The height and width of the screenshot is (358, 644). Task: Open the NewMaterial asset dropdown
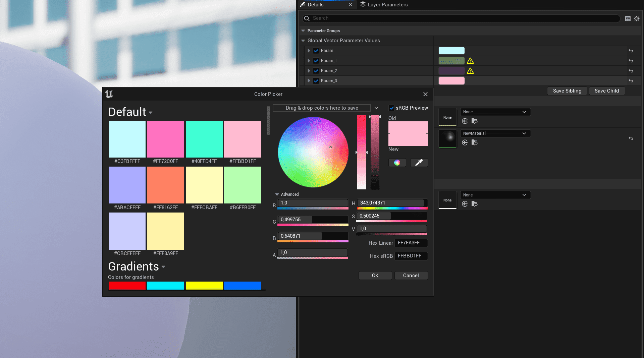pyautogui.click(x=495, y=133)
